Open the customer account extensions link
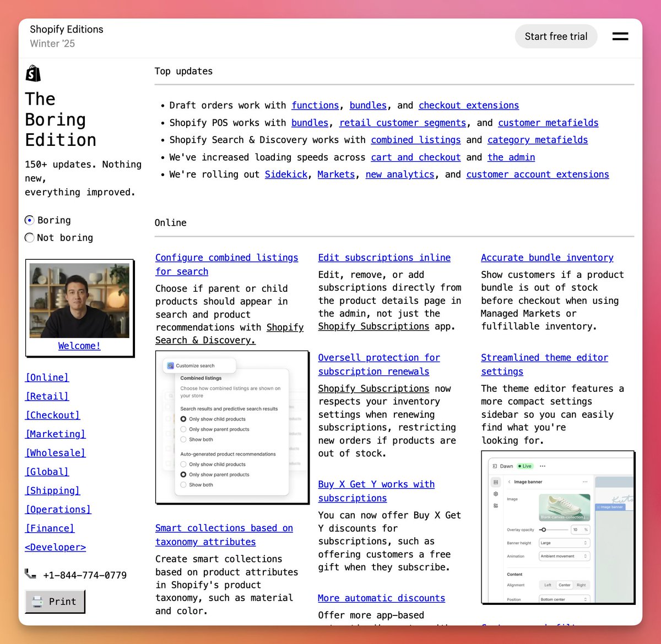The width and height of the screenshot is (661, 644). [538, 174]
